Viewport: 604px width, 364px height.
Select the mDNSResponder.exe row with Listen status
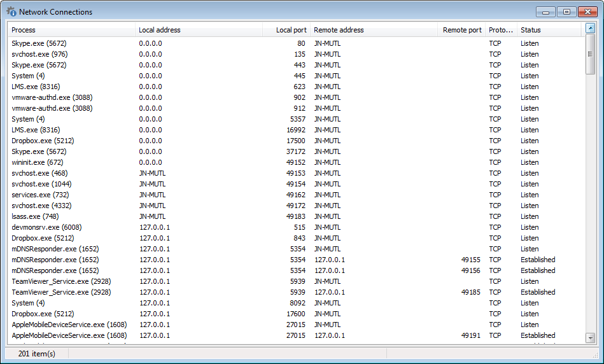pyautogui.click(x=296, y=249)
